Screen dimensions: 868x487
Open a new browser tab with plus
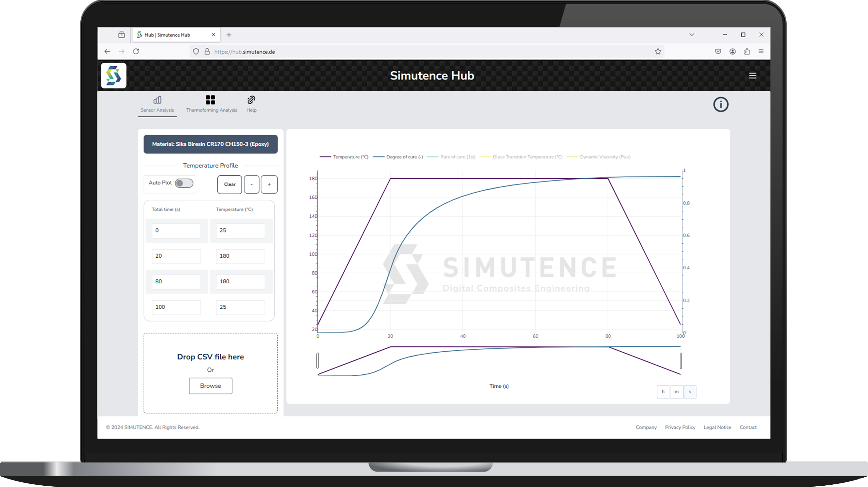[229, 35]
